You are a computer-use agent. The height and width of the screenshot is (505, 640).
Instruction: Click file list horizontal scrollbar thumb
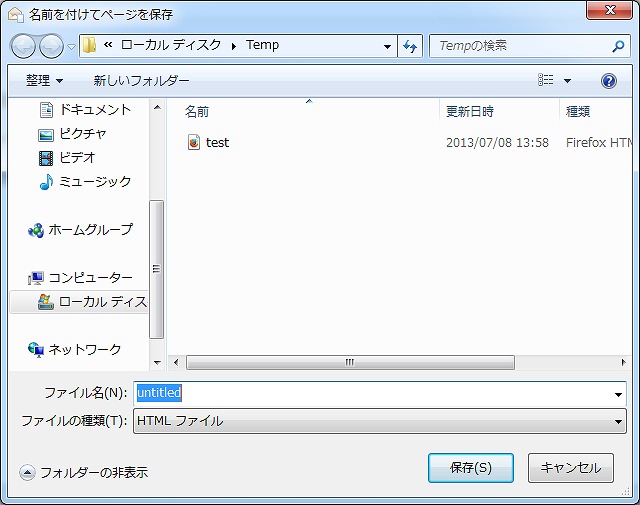pyautogui.click(x=350, y=363)
